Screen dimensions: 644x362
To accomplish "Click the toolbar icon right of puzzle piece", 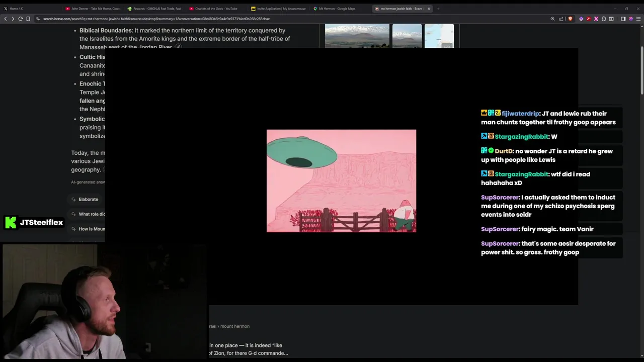I will (x=611, y=19).
